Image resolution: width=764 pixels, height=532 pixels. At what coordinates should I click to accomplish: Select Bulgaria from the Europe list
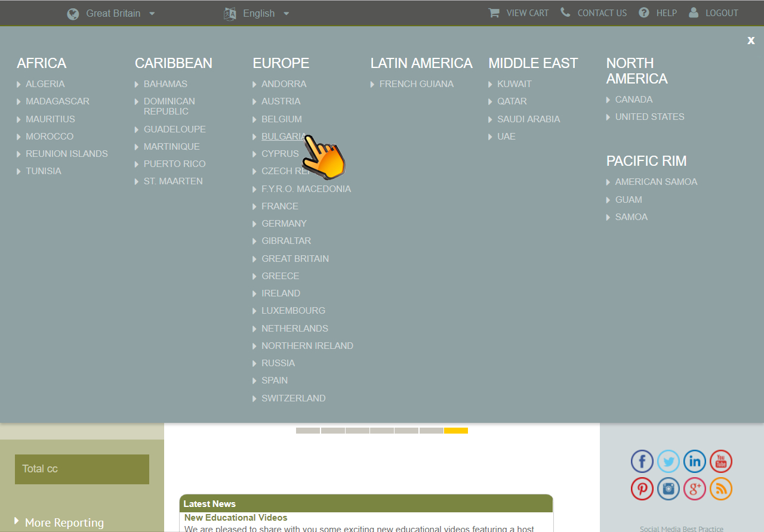click(x=283, y=137)
